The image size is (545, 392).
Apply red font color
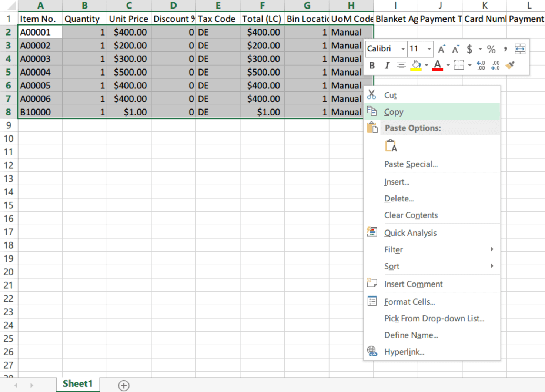coord(438,66)
